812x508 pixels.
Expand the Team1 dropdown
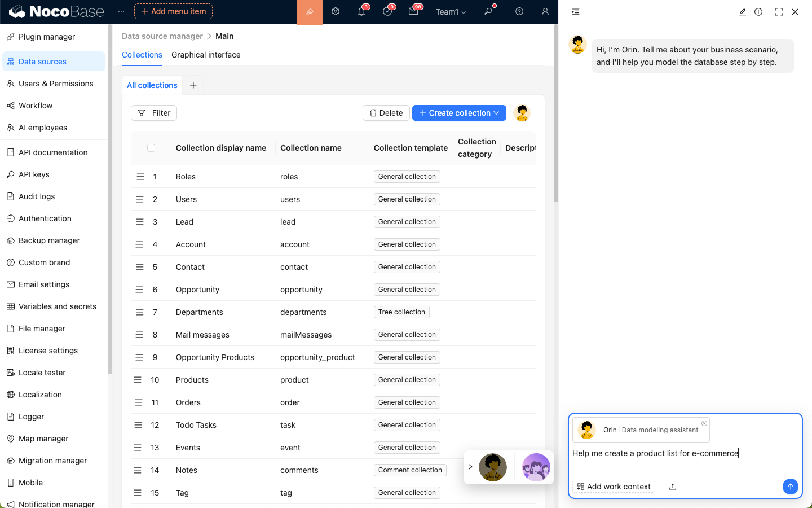(451, 12)
